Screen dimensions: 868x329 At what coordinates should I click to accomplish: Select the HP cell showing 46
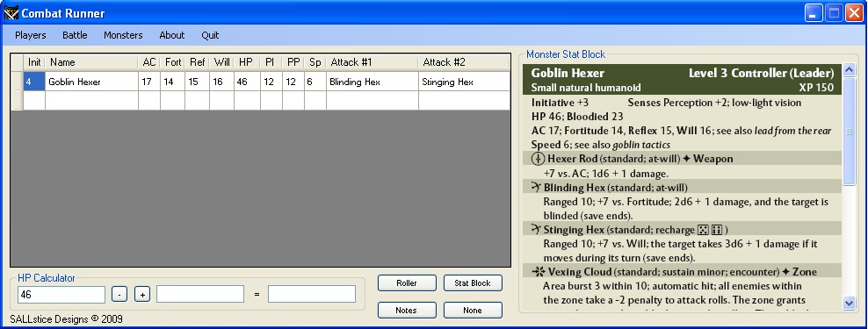tap(247, 82)
